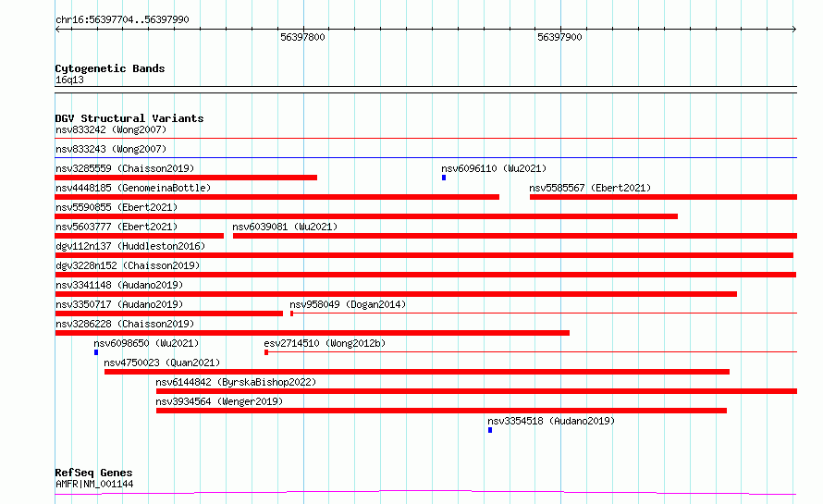This screenshot has height=504, width=823.
Task: Click the RefSeq Genes track title
Action: 94,473
